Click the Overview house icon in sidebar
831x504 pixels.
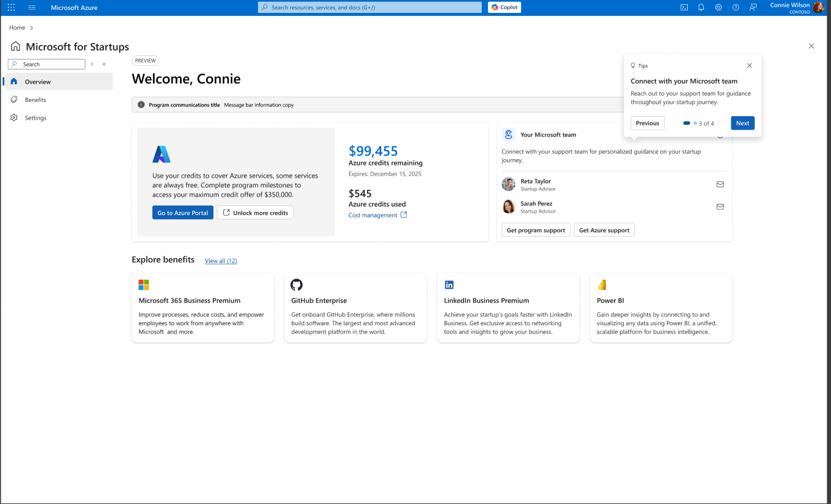click(x=14, y=81)
